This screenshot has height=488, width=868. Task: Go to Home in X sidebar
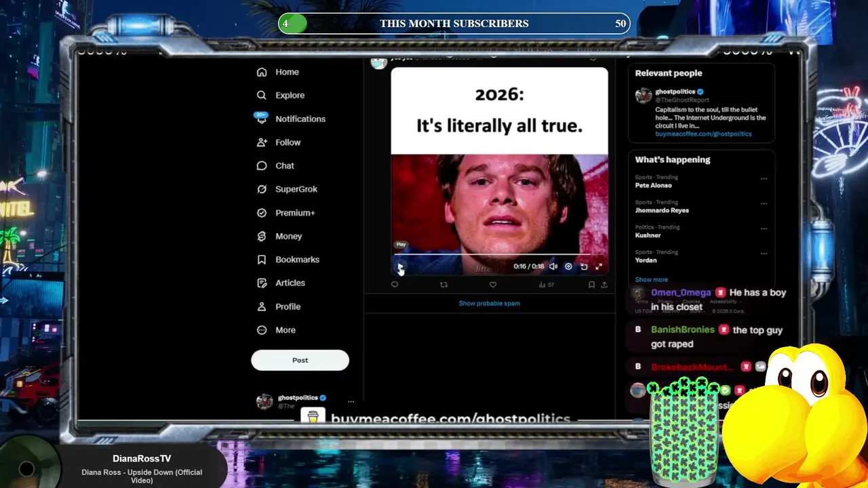pos(278,72)
